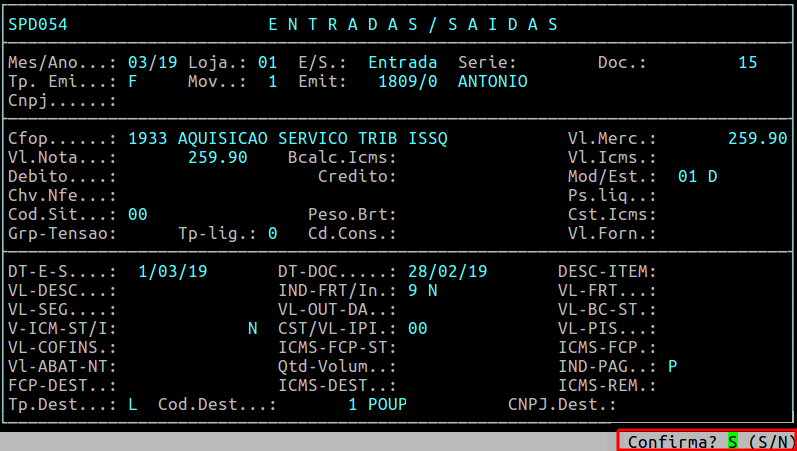Viewport: 797px width, 451px height.
Task: Click the Vl.Nota value 259.90
Action: [x=217, y=157]
